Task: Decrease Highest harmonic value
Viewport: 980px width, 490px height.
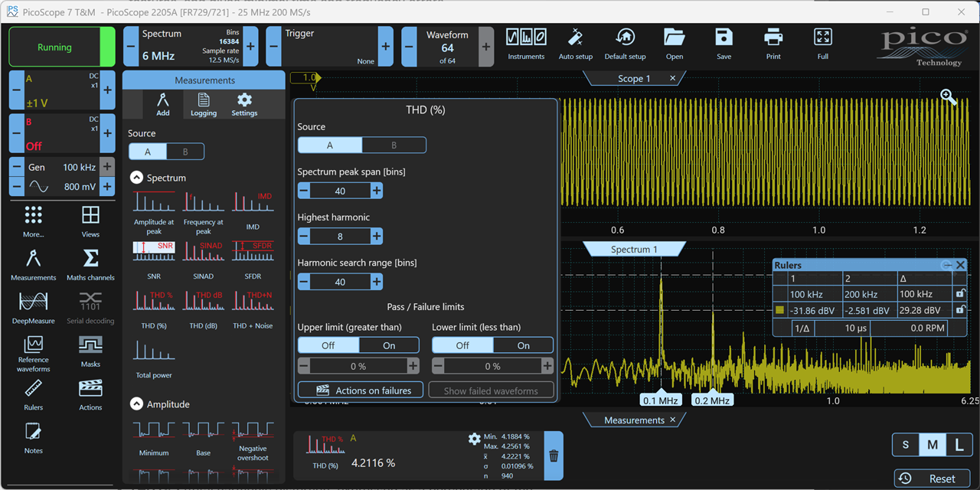Action: coord(304,237)
